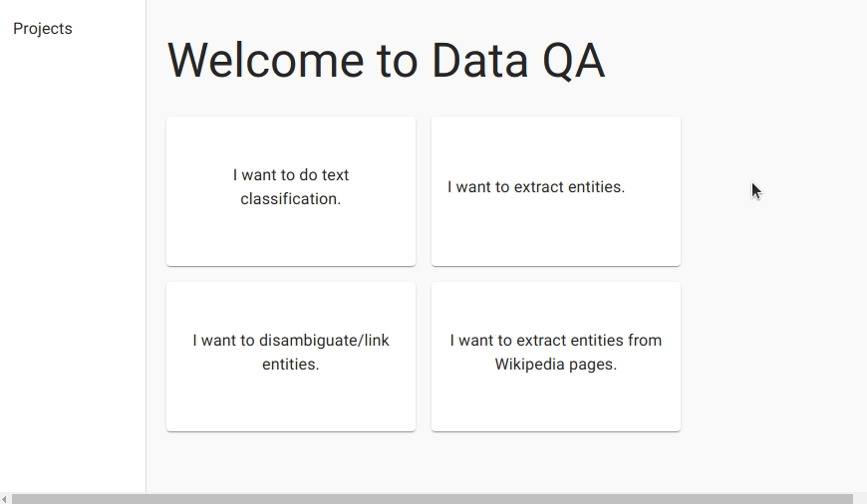The width and height of the screenshot is (867, 504).
Task: Choose the 'I want to extract entities.' card
Action: [x=555, y=191]
